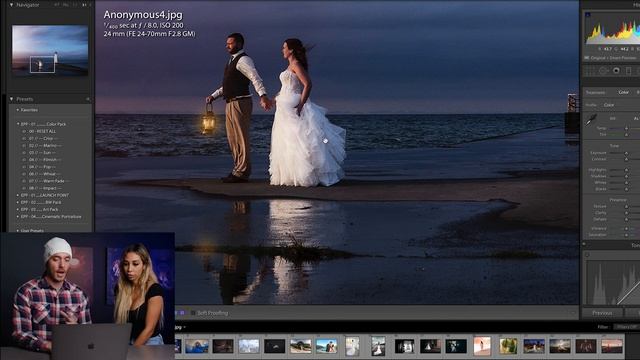The image size is (640, 360).
Task: Expand the EPF-04 Cinematic Portraiture group
Action: 18,217
